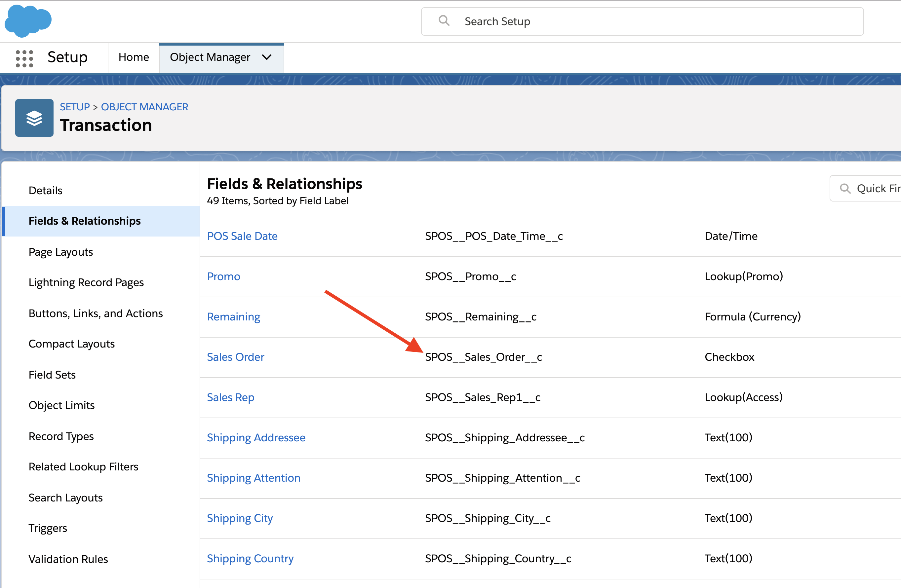This screenshot has width=901, height=588.
Task: Go to Validation Rules section
Action: click(x=68, y=559)
